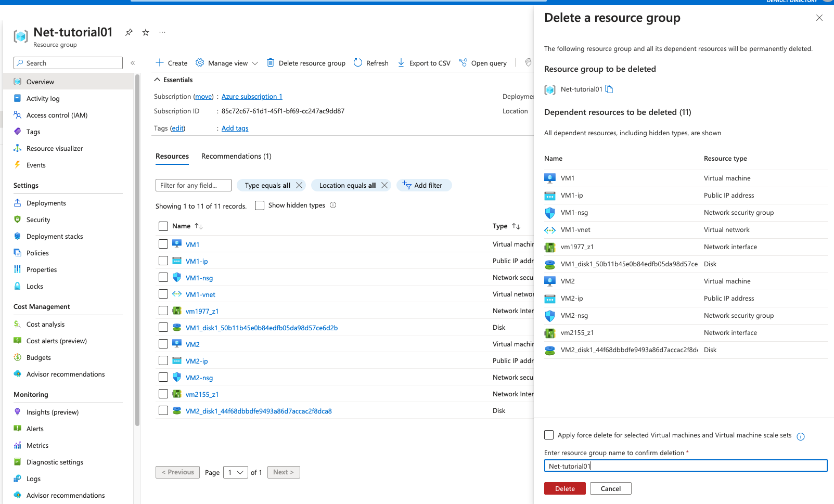Sort resources by the Type column arrows
The width and height of the screenshot is (834, 504).
coord(516,226)
